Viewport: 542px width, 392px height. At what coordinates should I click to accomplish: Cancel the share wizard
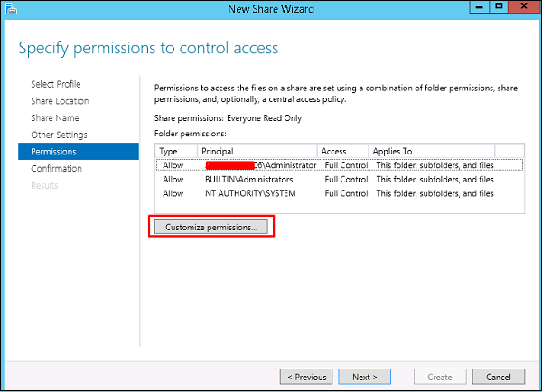[x=498, y=376]
